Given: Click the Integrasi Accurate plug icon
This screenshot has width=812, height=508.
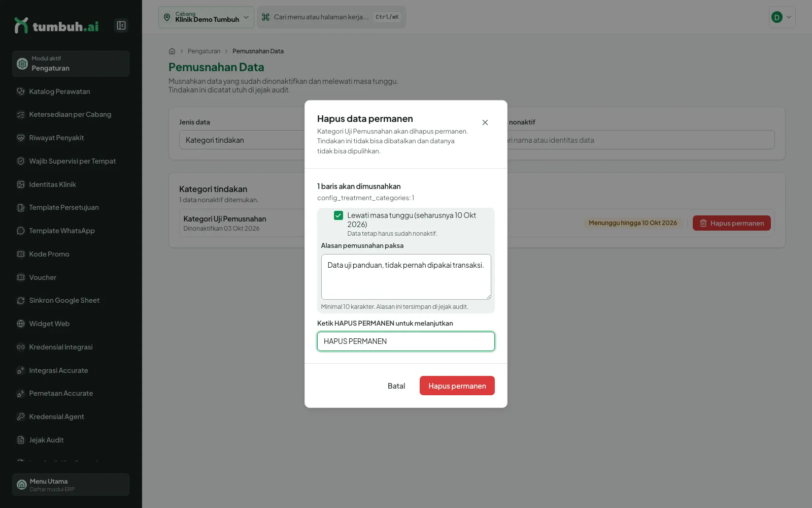Looking at the screenshot, I should point(21,370).
